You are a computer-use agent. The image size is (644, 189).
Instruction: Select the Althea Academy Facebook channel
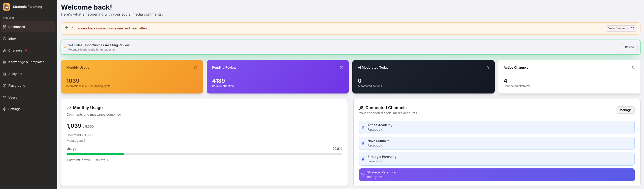pyautogui.click(x=497, y=127)
